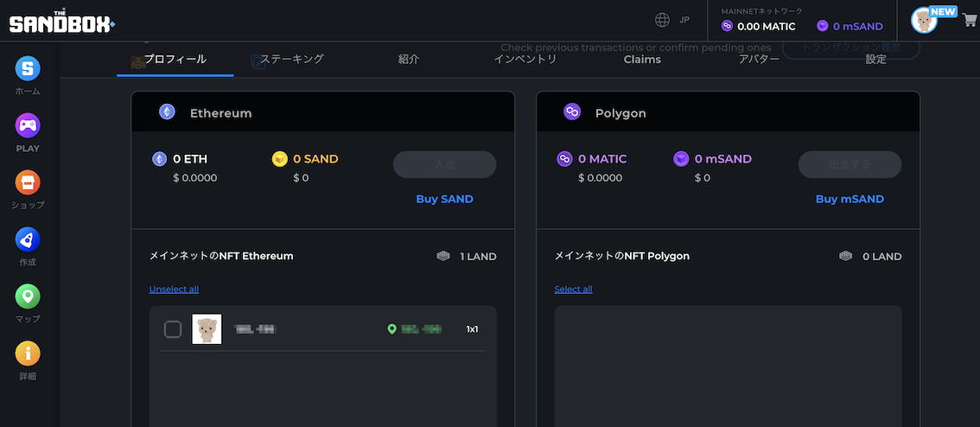
Task: Click the 0 mSAND balance in Polygon card
Action: [723, 159]
